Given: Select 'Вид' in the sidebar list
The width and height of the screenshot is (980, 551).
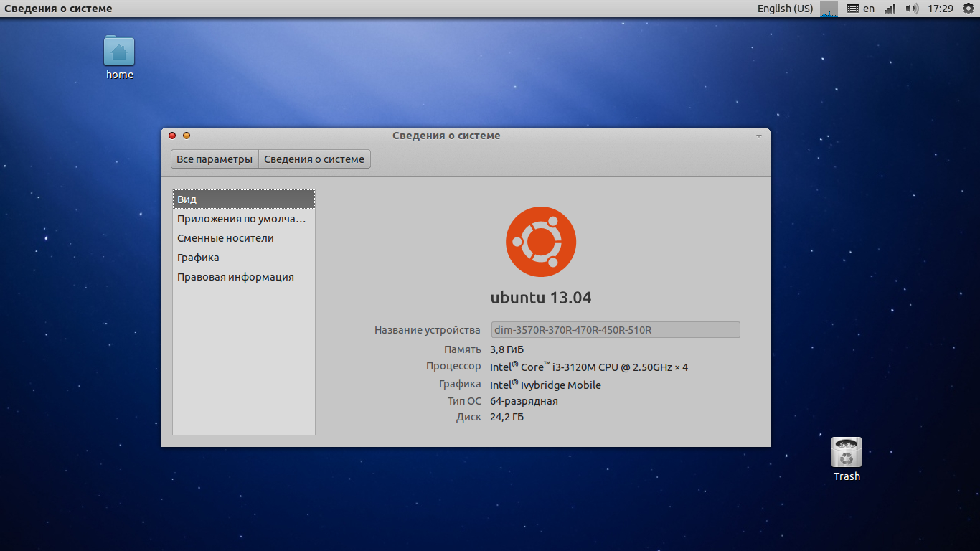Looking at the screenshot, I should 244,199.
